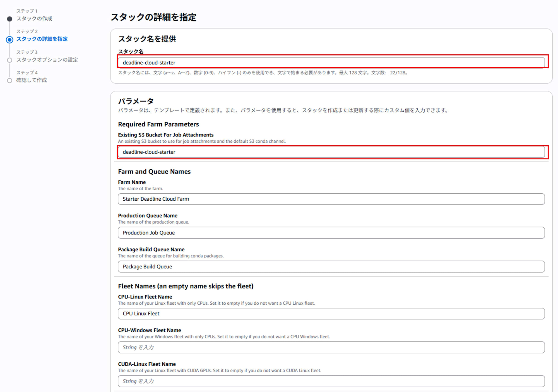The width and height of the screenshot is (558, 392).
Task: Click the ステップ 2 label
Action: 27,31
